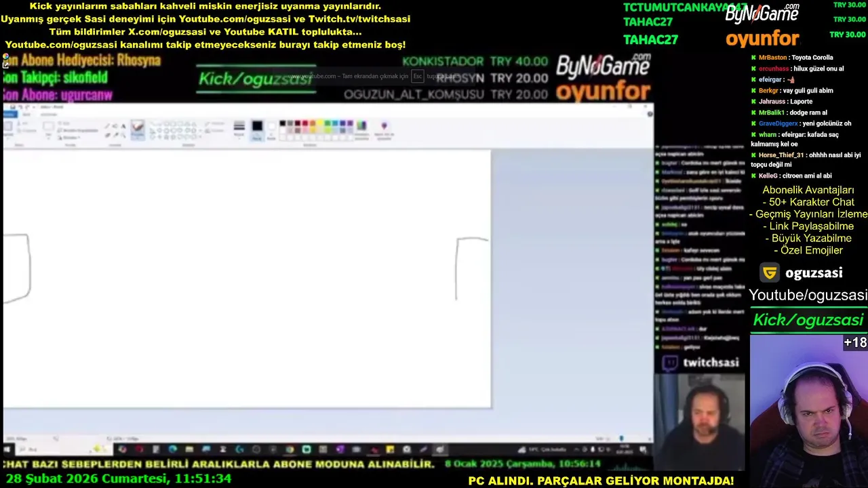The width and height of the screenshot is (868, 488).
Task: Select the Text tool in Paint
Action: (x=123, y=126)
